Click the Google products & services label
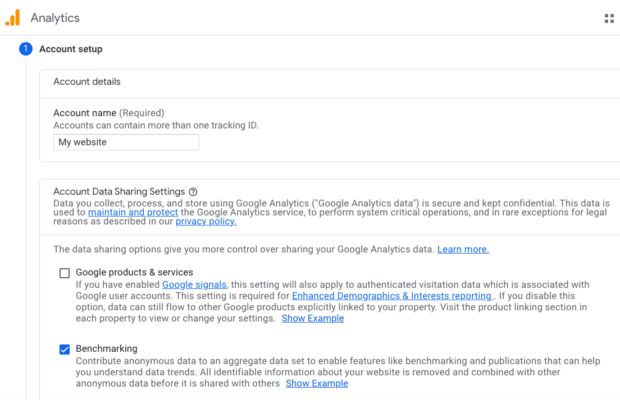 [134, 273]
